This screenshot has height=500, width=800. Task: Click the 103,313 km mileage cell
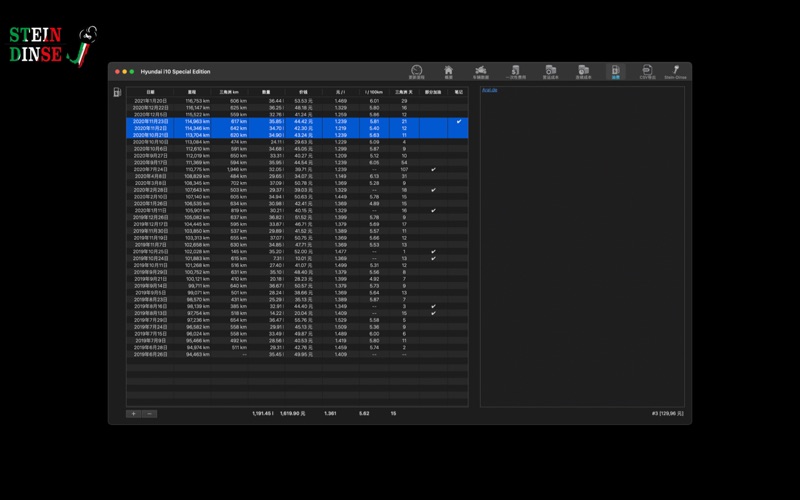[197, 238]
